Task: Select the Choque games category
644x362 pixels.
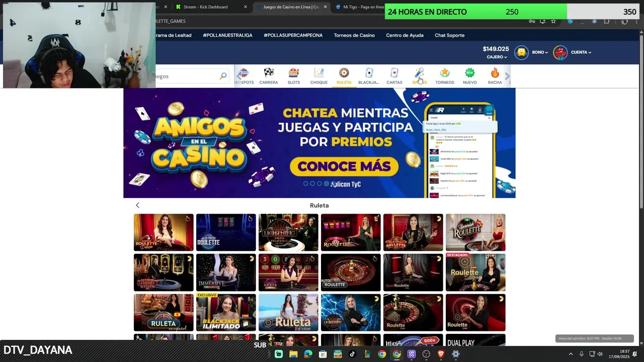Action: pos(319,76)
